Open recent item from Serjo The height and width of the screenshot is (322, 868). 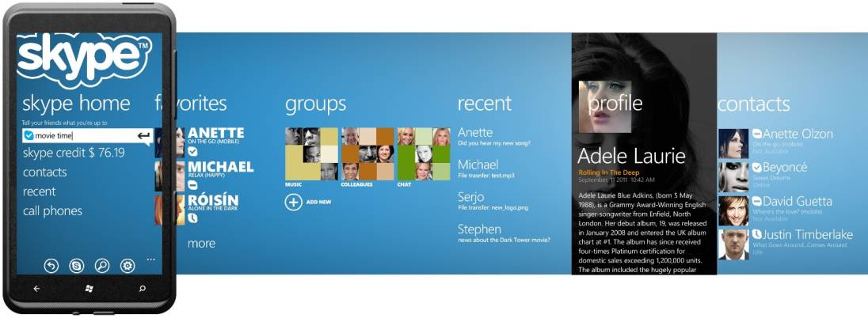click(x=471, y=197)
